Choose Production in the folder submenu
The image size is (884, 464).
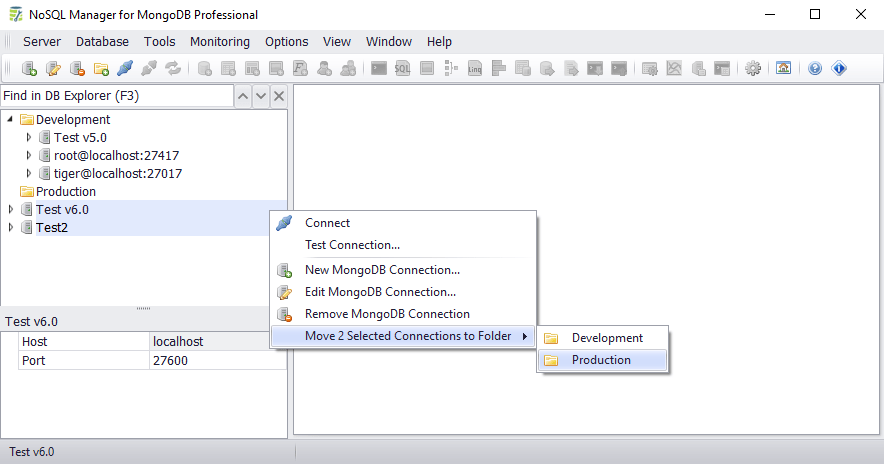point(601,360)
